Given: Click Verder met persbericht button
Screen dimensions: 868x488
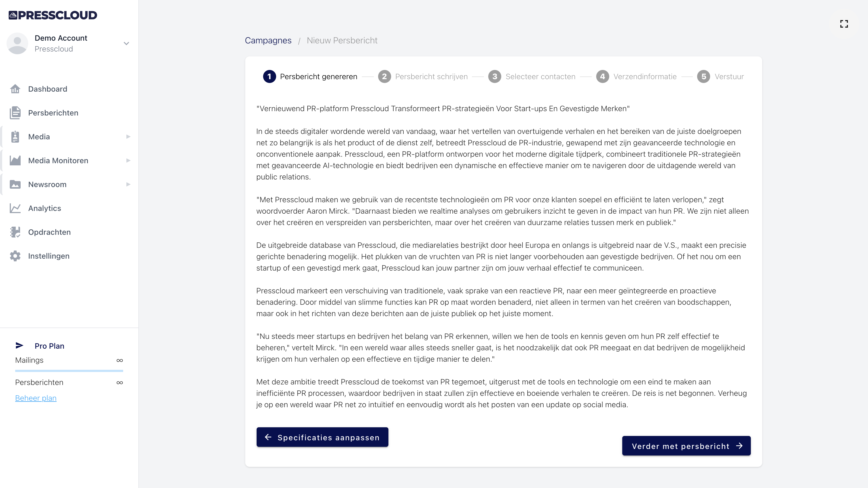Looking at the screenshot, I should point(686,446).
